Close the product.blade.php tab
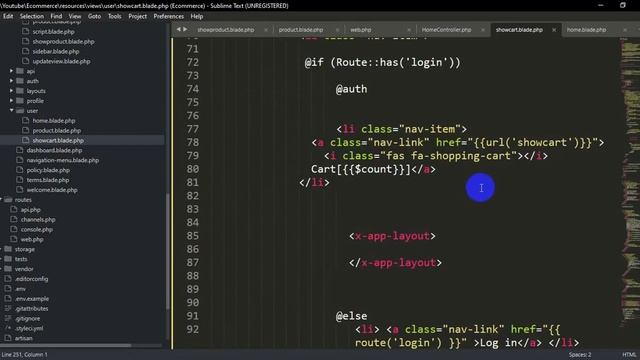The image size is (640, 360). pos(337,30)
